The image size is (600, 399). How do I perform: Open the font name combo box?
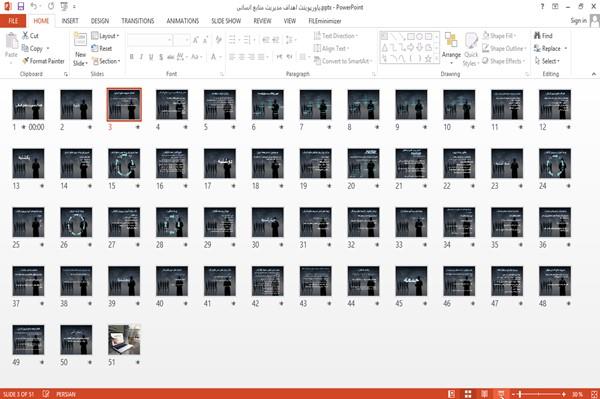tap(149, 40)
